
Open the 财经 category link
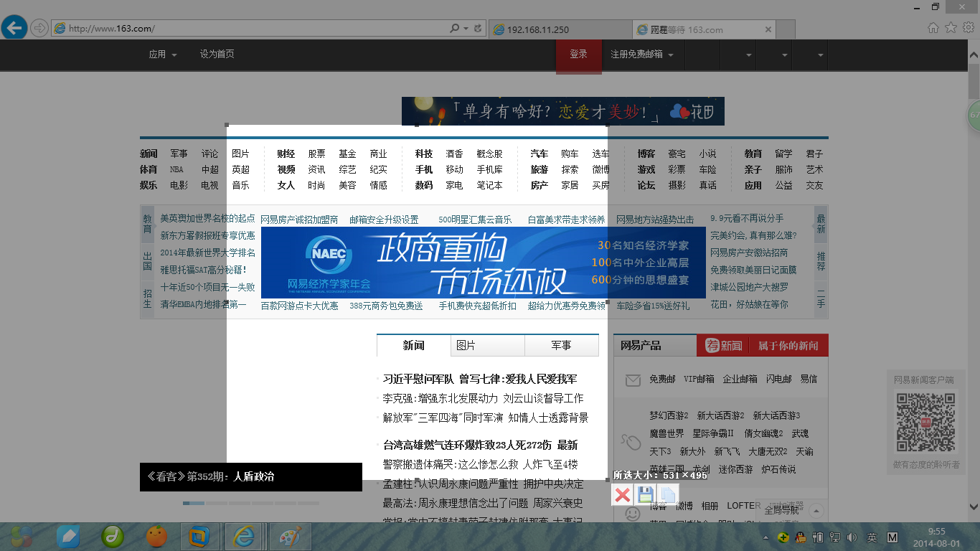pyautogui.click(x=286, y=154)
